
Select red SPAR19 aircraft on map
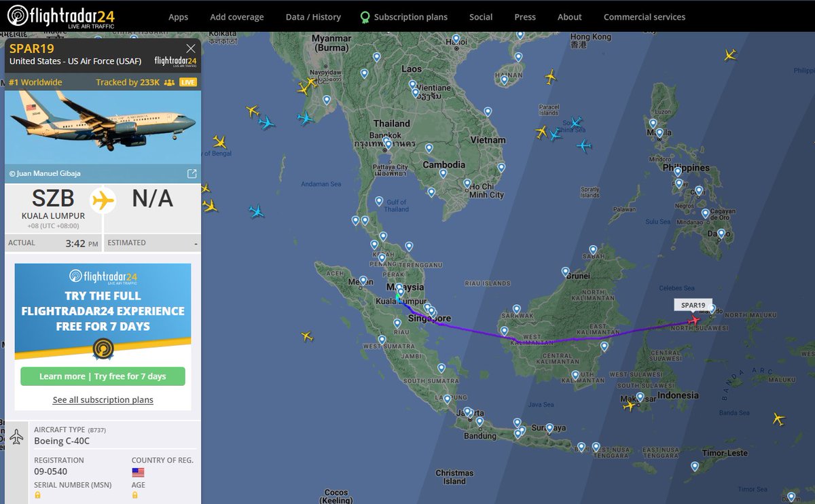click(693, 319)
